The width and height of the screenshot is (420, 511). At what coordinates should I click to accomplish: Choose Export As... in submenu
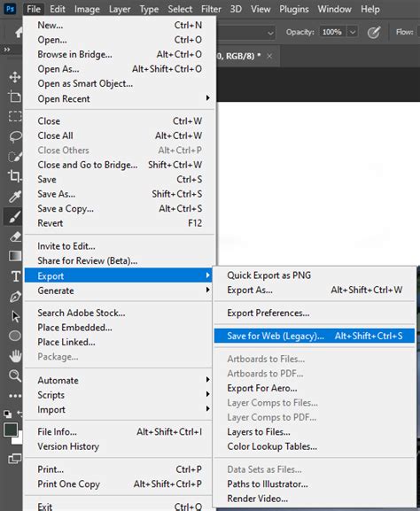[x=315, y=290]
